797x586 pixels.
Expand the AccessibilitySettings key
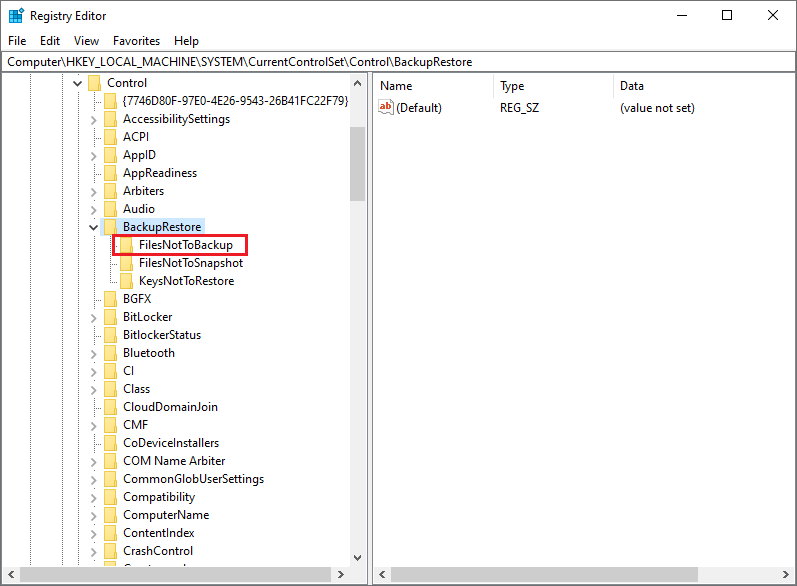click(94, 120)
